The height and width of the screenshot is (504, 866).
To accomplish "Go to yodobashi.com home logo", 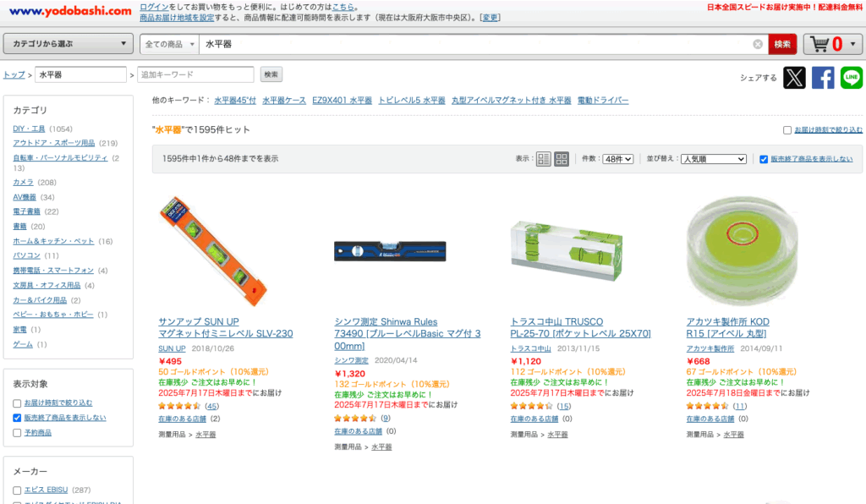I will click(x=70, y=10).
